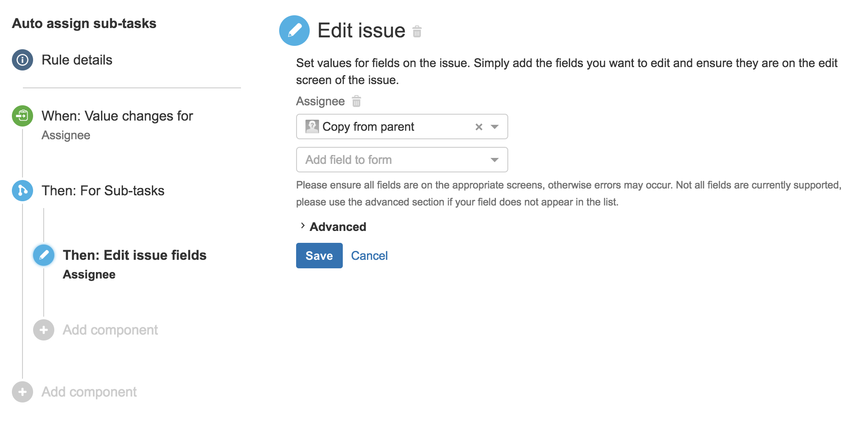Screen dimensions: 868x422
Task: Open Rule details from the sidebar
Action: pos(76,59)
